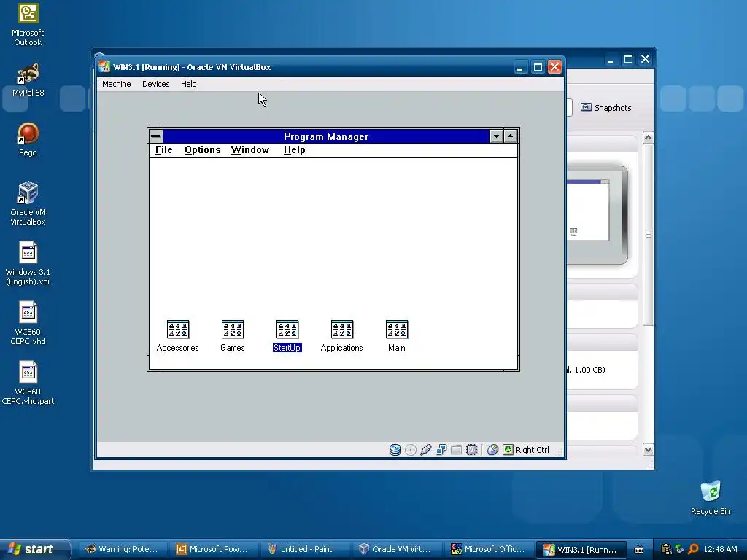Open Program Manager Window menu

pyautogui.click(x=250, y=150)
